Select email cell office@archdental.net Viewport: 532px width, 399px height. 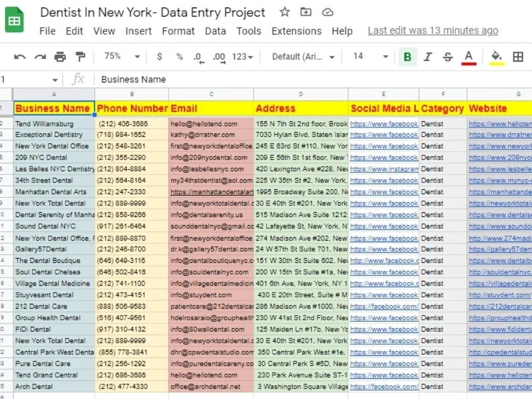point(211,386)
